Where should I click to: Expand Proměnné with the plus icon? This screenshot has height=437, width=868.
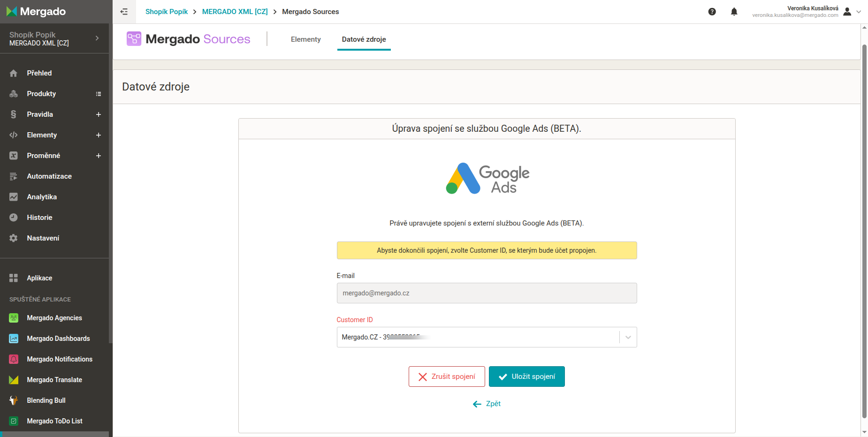pyautogui.click(x=99, y=156)
